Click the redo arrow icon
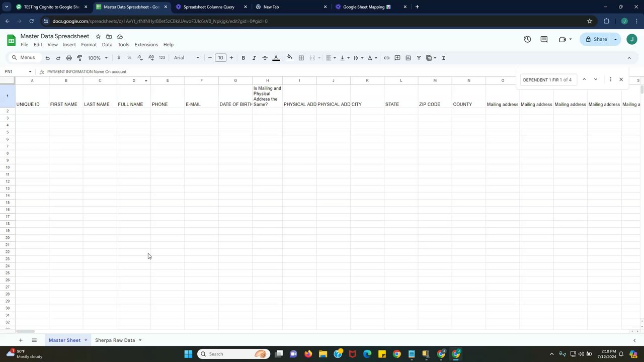Viewport: 644px width, 362px height. point(58,58)
